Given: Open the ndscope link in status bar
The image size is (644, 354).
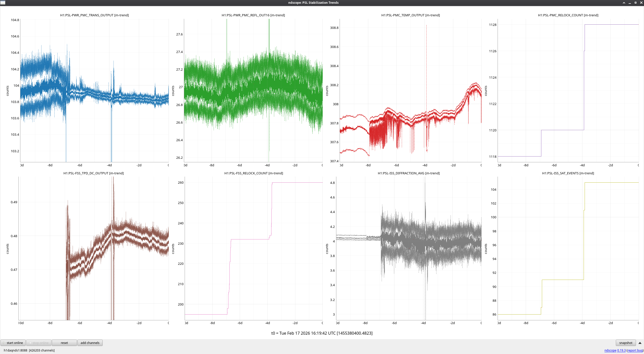Looking at the screenshot, I should point(610,350).
